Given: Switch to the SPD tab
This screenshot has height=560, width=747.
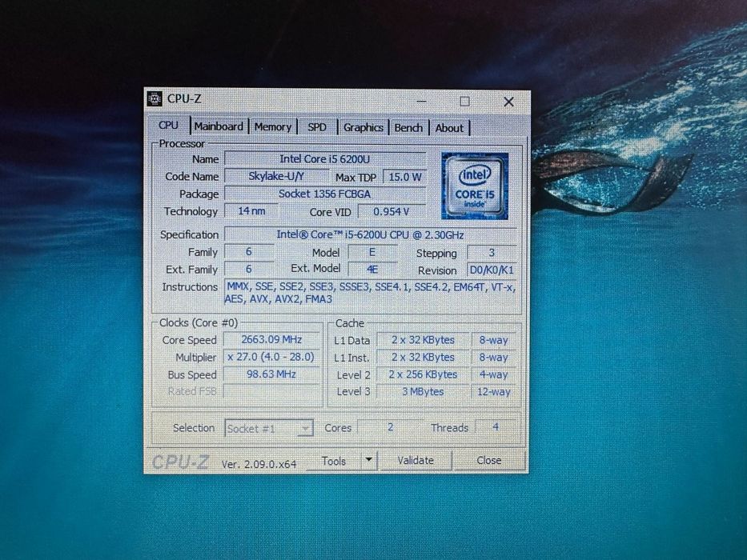Looking at the screenshot, I should tap(317, 127).
